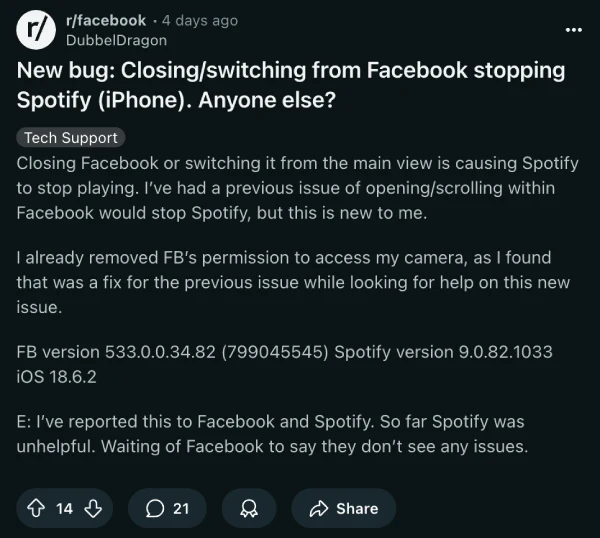Open the r/facebook subreddit link
The width and height of the screenshot is (600, 538).
[x=107, y=21]
